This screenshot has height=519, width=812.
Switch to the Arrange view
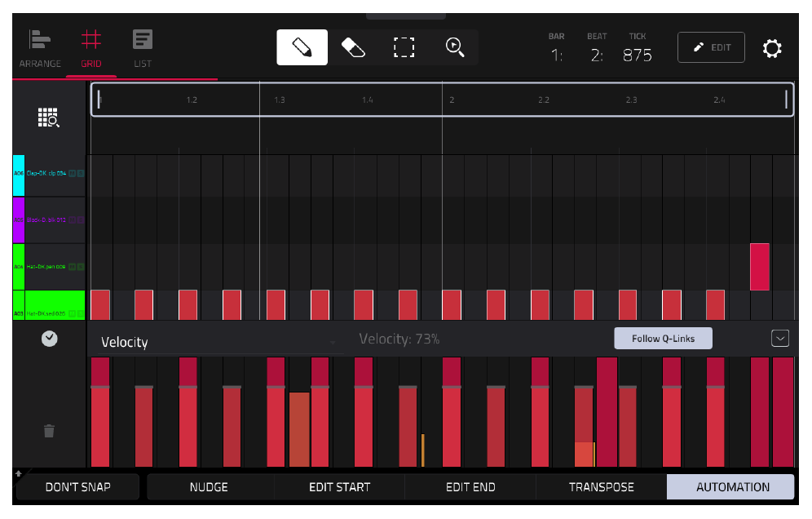[40, 49]
